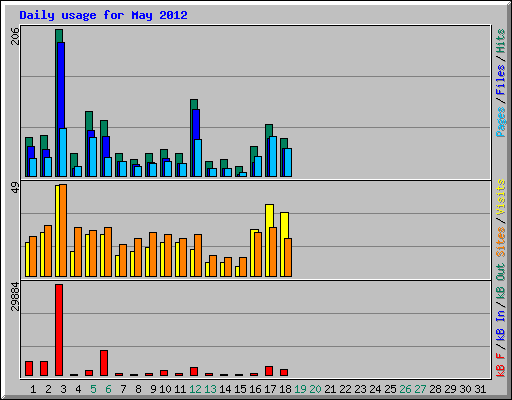This screenshot has height=400, width=512.
Task: Click the cyan pages bar for day 18
Action: (x=288, y=162)
